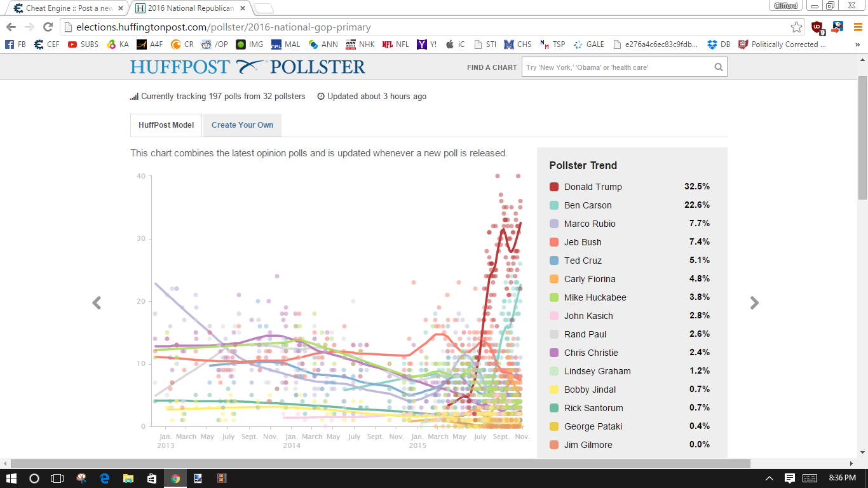Open the MAL bookmark
868x488 pixels.
coord(286,44)
